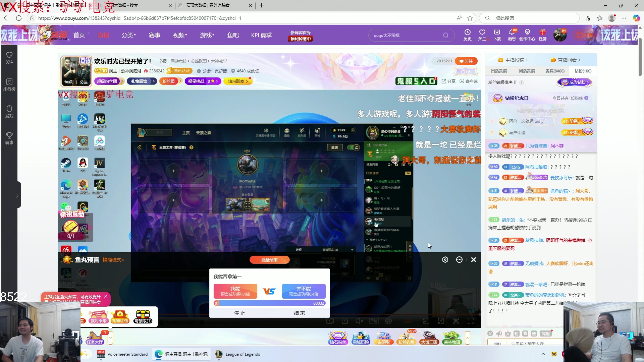Open the 赛事 nav item
The width and height of the screenshot is (644, 362).
(155, 35)
